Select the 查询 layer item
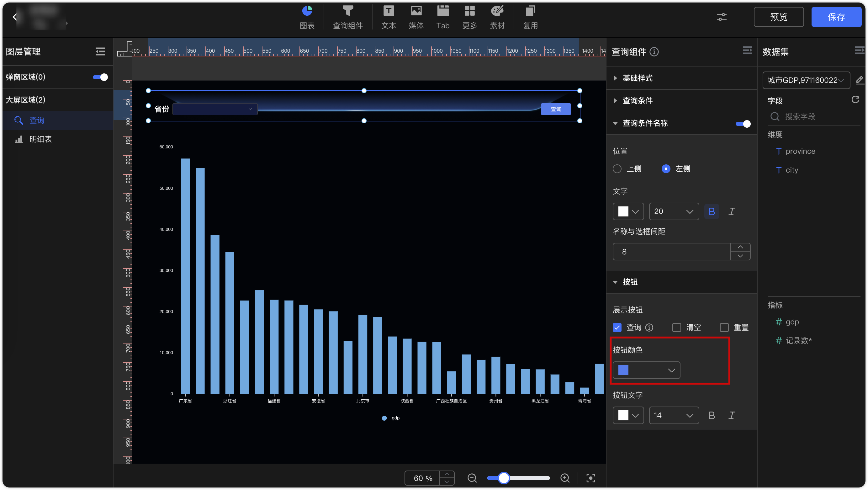Screen dimensions: 868x490 click(57, 120)
